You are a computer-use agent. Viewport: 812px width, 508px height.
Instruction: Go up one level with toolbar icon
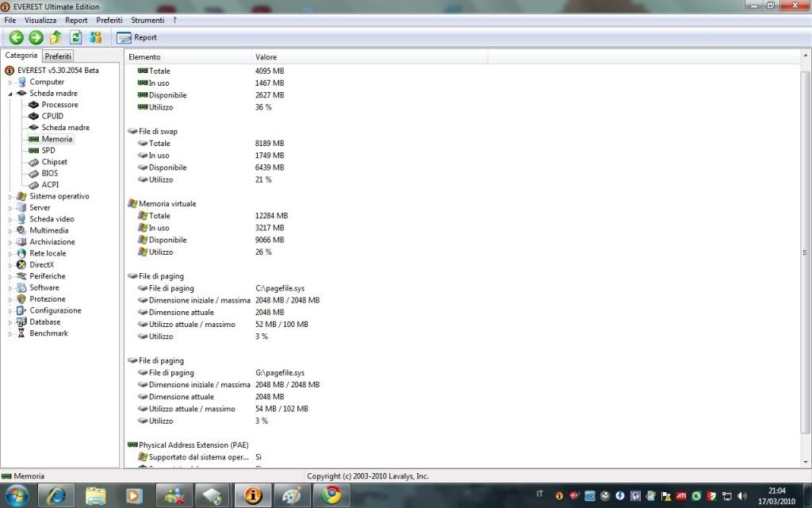(x=56, y=37)
